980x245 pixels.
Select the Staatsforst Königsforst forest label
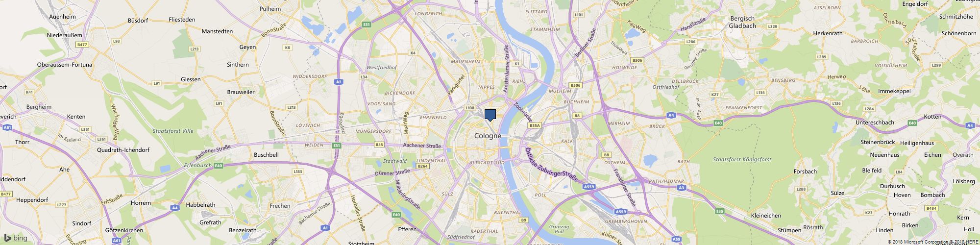point(742,159)
